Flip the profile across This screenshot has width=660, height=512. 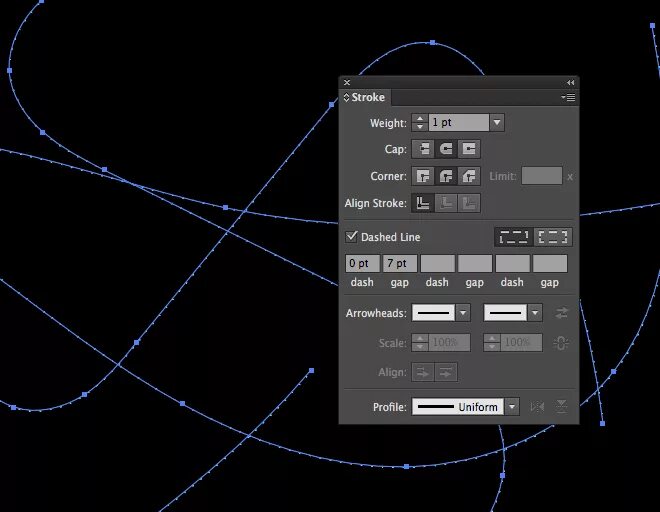[x=561, y=407]
